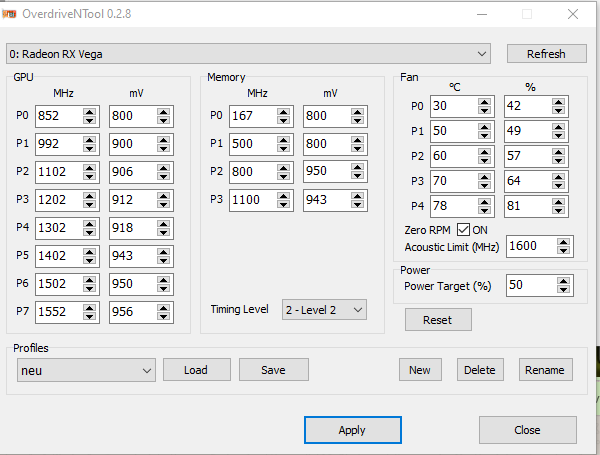This screenshot has width=600, height=455.
Task: Click the Reset button
Action: click(x=438, y=320)
